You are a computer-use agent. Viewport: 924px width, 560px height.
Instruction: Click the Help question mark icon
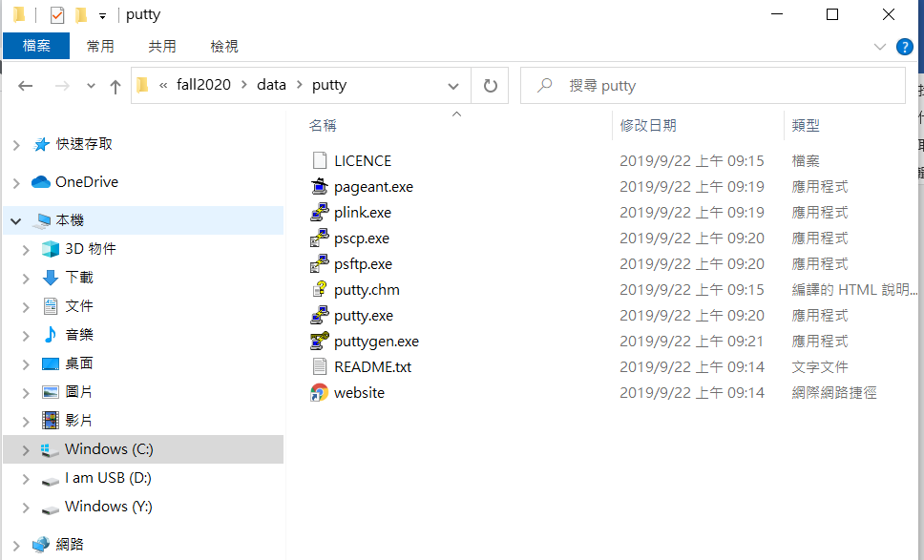905,47
